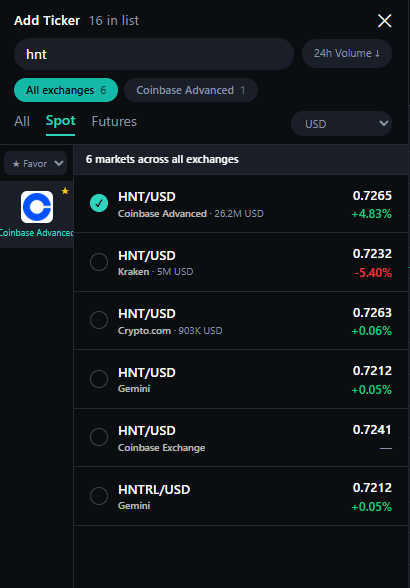Click the 0.7265 price value
This screenshot has height=588, width=410.
[372, 195]
